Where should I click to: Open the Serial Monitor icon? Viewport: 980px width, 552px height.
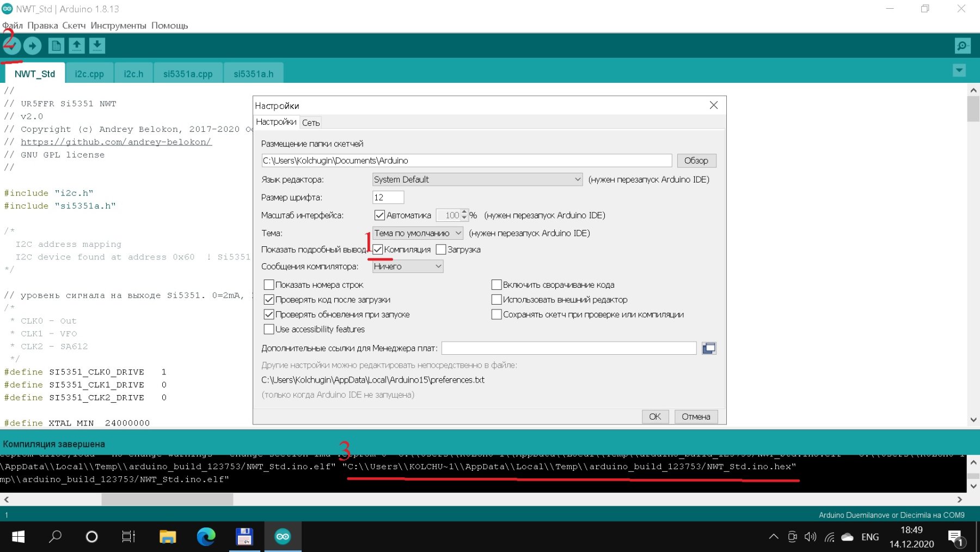pyautogui.click(x=963, y=46)
